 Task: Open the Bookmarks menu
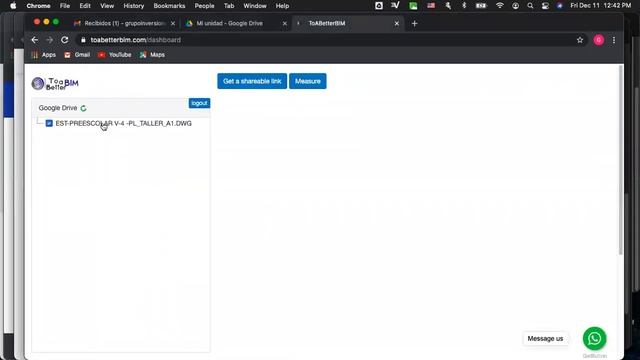[x=169, y=6]
